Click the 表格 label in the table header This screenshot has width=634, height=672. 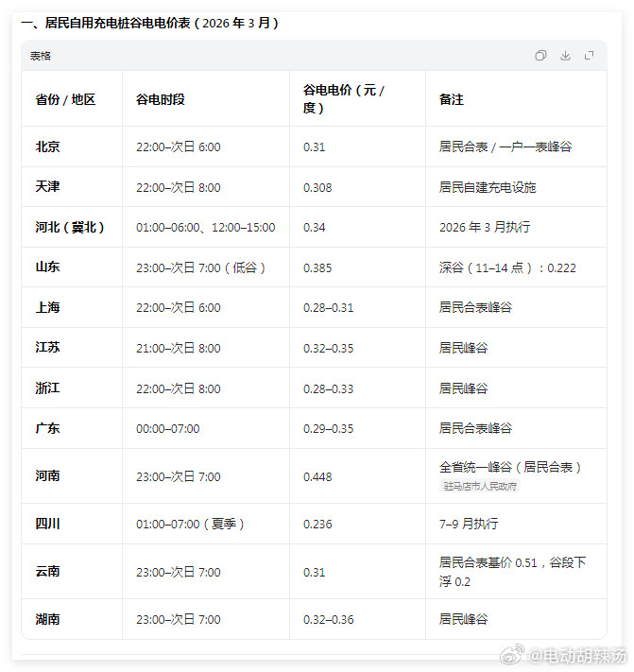click(x=41, y=56)
